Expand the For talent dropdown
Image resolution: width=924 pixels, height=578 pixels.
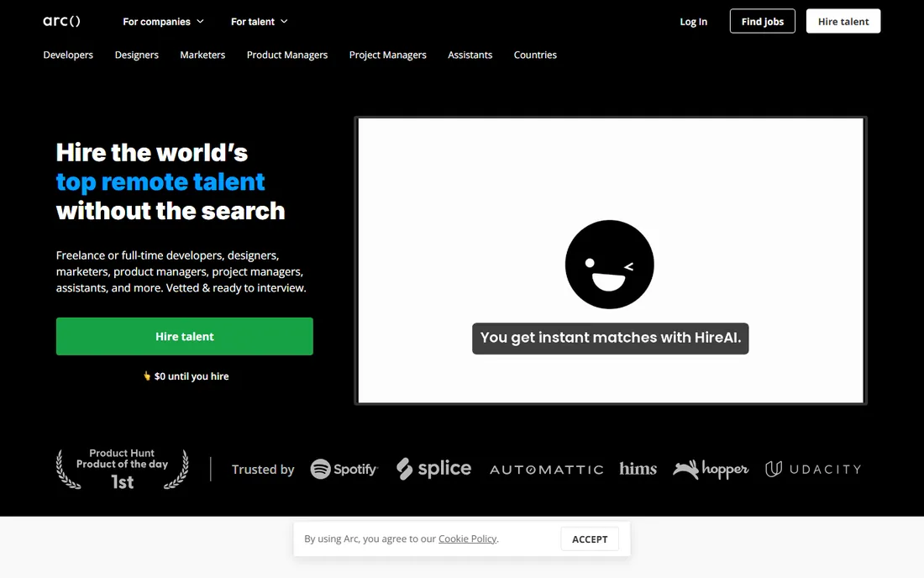pos(260,21)
